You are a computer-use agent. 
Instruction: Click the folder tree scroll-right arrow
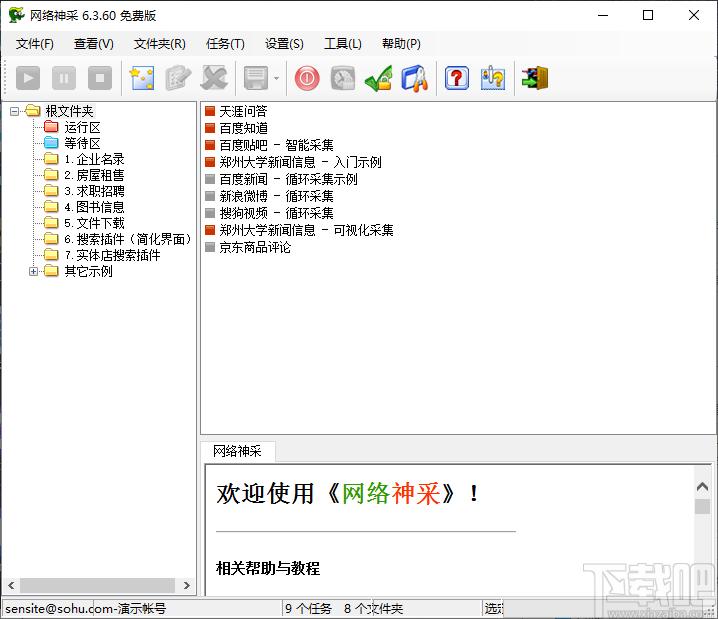pos(186,585)
